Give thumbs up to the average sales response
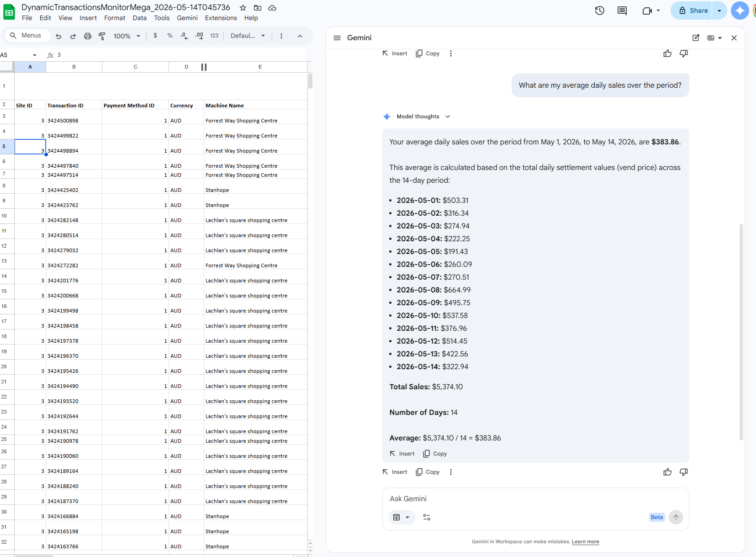This screenshot has width=756, height=557. [667, 472]
